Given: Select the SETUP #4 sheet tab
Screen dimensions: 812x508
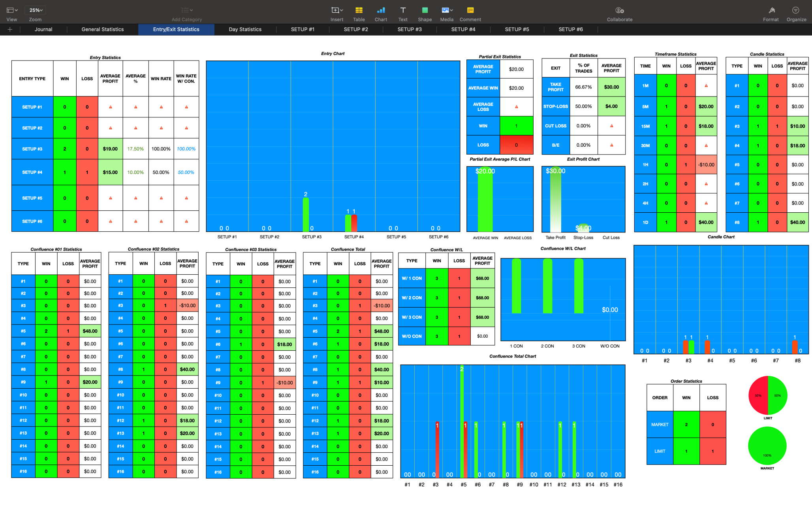Looking at the screenshot, I should click(x=463, y=29).
